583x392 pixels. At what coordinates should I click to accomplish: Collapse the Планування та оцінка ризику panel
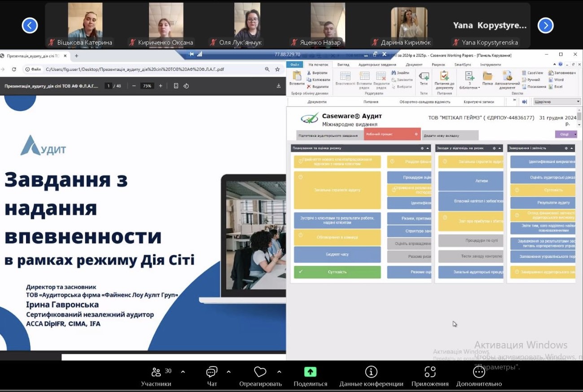click(x=428, y=148)
